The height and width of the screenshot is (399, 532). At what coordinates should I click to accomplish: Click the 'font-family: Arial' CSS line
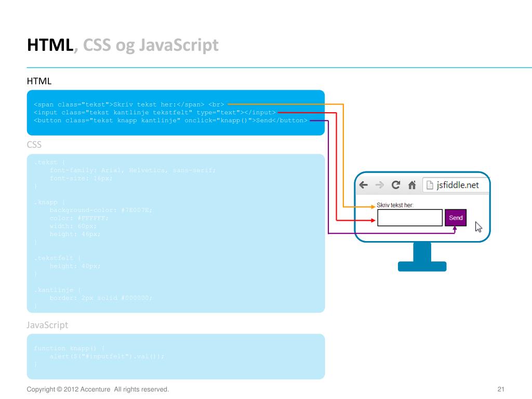click(x=132, y=170)
